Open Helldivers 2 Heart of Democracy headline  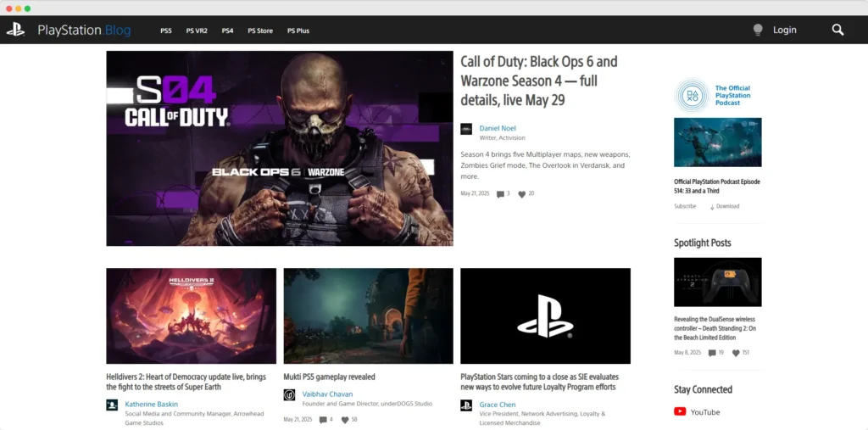click(186, 382)
